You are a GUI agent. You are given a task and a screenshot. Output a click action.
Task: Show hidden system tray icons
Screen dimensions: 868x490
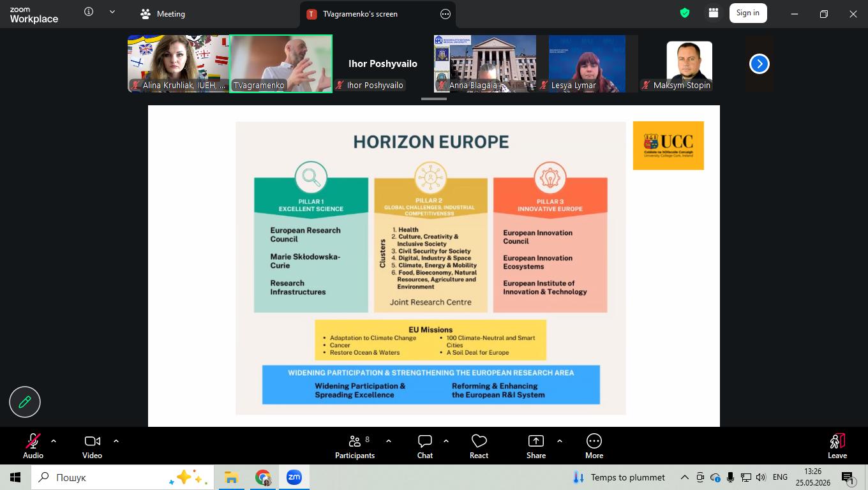pos(685,477)
